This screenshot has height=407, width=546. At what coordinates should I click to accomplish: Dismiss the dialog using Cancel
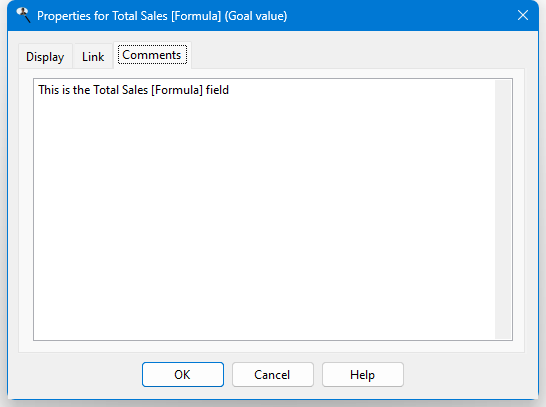273,375
